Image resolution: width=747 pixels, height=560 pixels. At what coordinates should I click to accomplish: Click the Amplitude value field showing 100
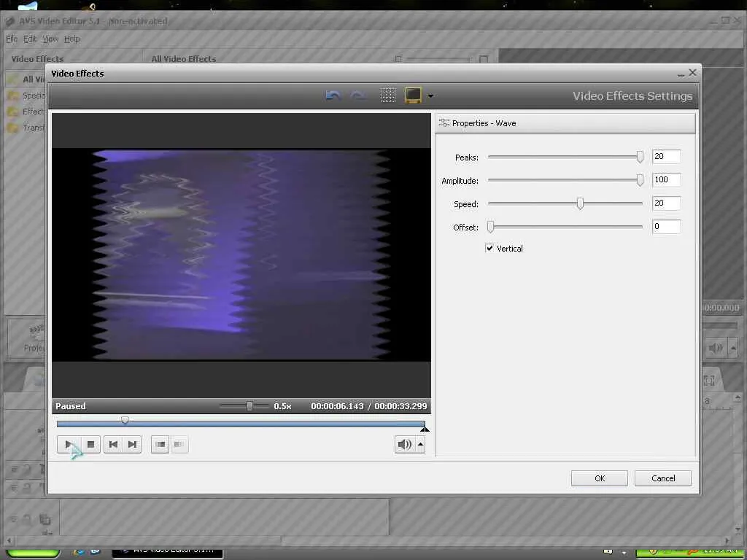coord(666,179)
